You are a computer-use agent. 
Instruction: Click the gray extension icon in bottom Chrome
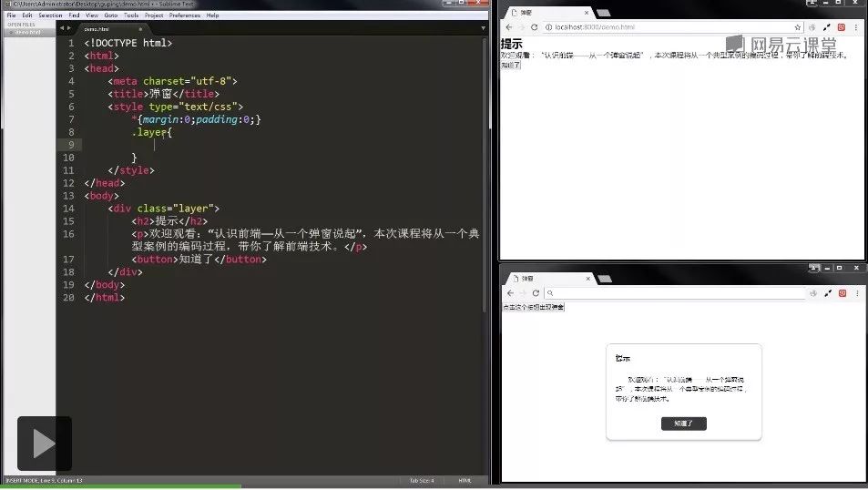(x=813, y=293)
